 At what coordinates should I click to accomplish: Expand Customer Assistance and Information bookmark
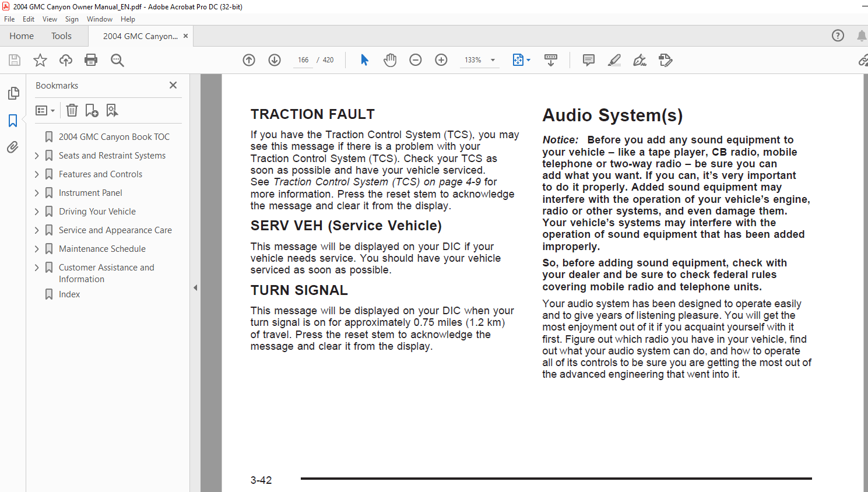(37, 268)
